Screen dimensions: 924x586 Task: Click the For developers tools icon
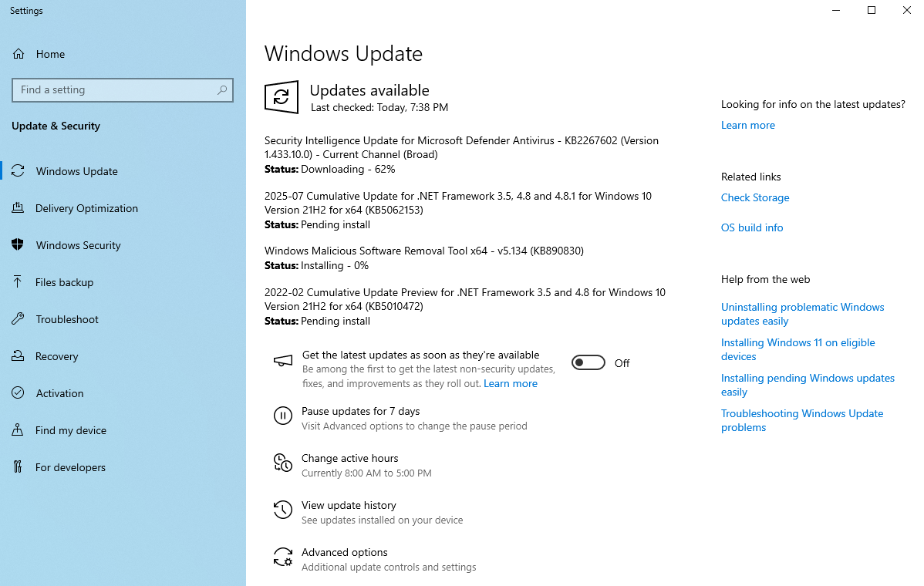pos(19,467)
